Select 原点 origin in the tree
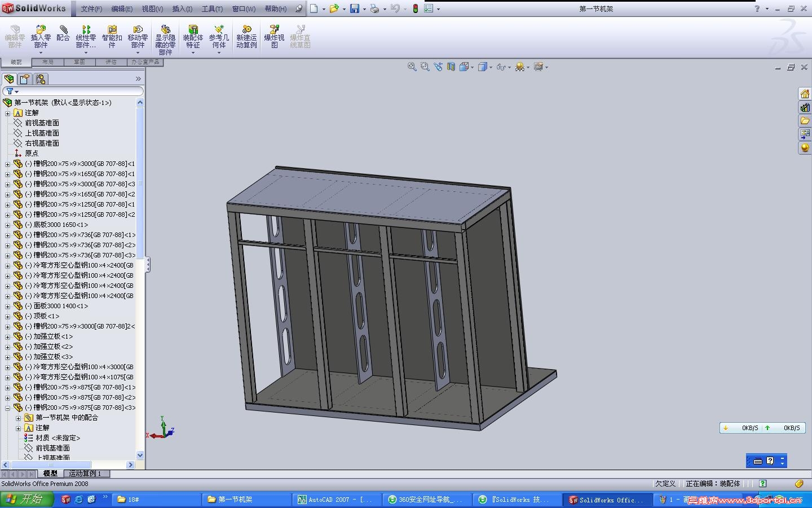The height and width of the screenshot is (508, 812). (32, 154)
